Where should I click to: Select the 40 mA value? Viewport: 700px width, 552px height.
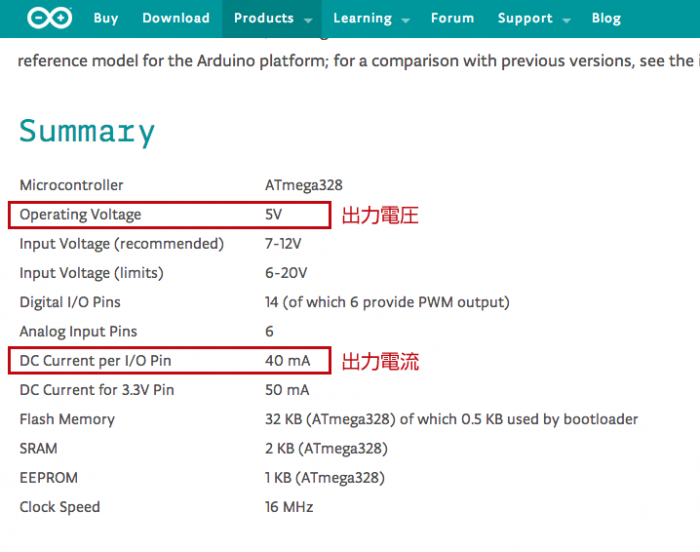[287, 361]
